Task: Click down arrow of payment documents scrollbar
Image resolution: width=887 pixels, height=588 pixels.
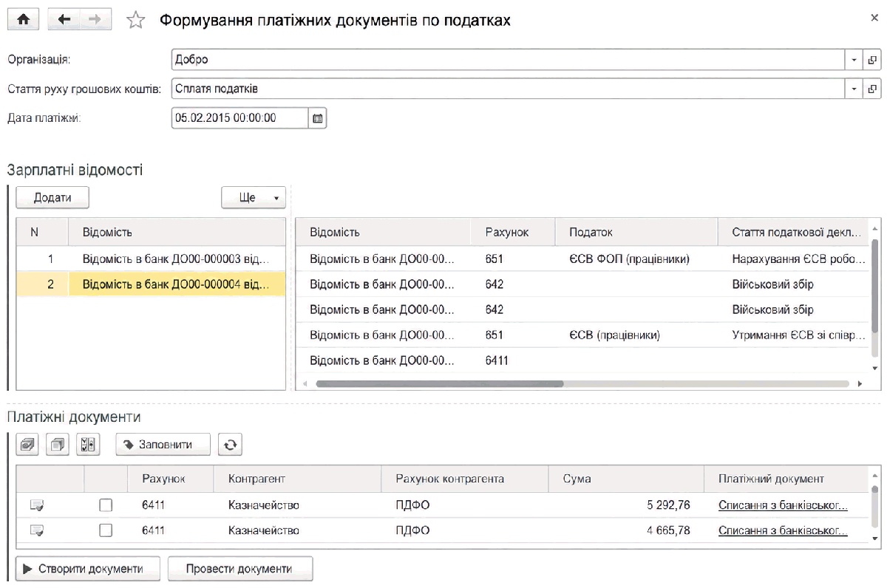Action: click(x=875, y=538)
